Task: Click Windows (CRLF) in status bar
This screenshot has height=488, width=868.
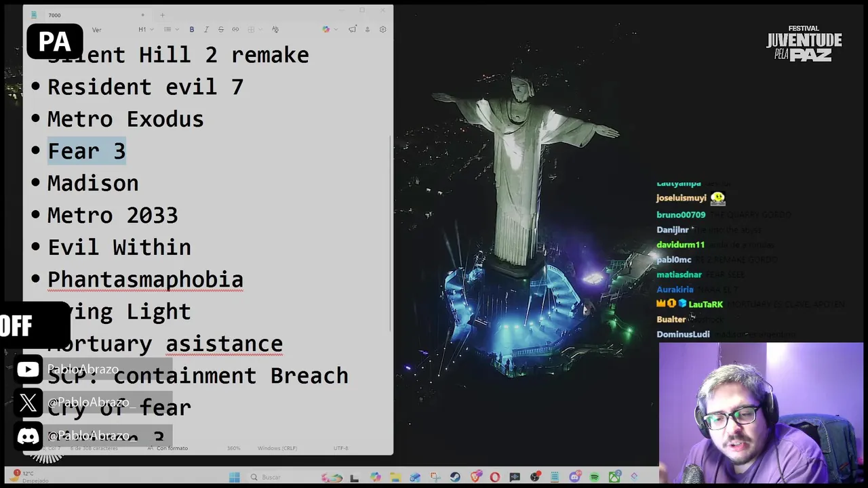Action: (x=277, y=448)
